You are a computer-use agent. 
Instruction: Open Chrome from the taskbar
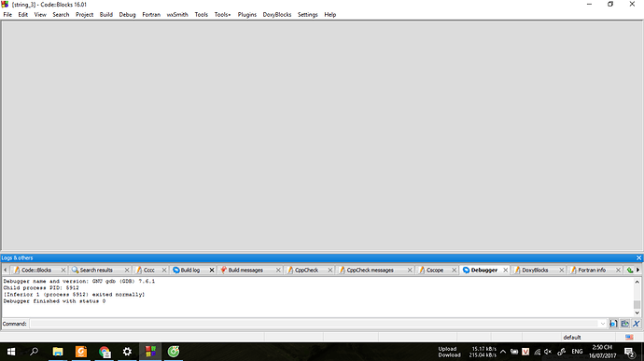pyautogui.click(x=105, y=352)
